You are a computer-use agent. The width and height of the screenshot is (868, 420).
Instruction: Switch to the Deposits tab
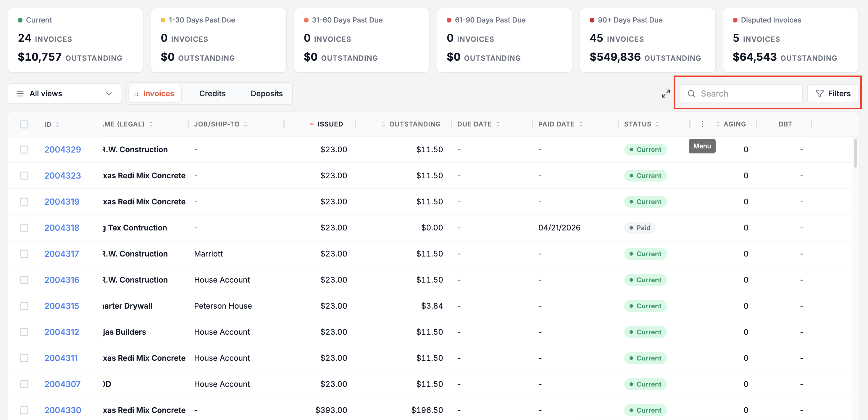(x=267, y=94)
